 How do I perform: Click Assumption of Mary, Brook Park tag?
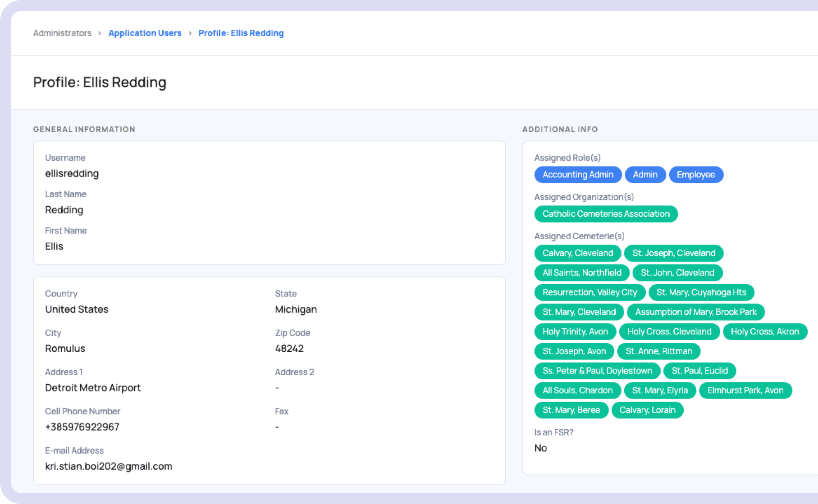(x=696, y=312)
